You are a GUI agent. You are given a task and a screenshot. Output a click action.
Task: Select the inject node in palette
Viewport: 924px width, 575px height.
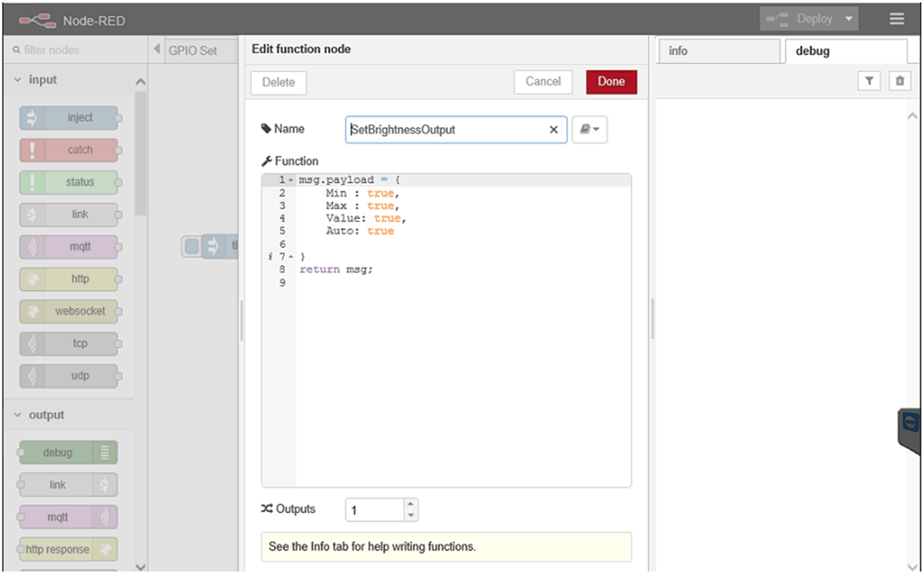(69, 118)
